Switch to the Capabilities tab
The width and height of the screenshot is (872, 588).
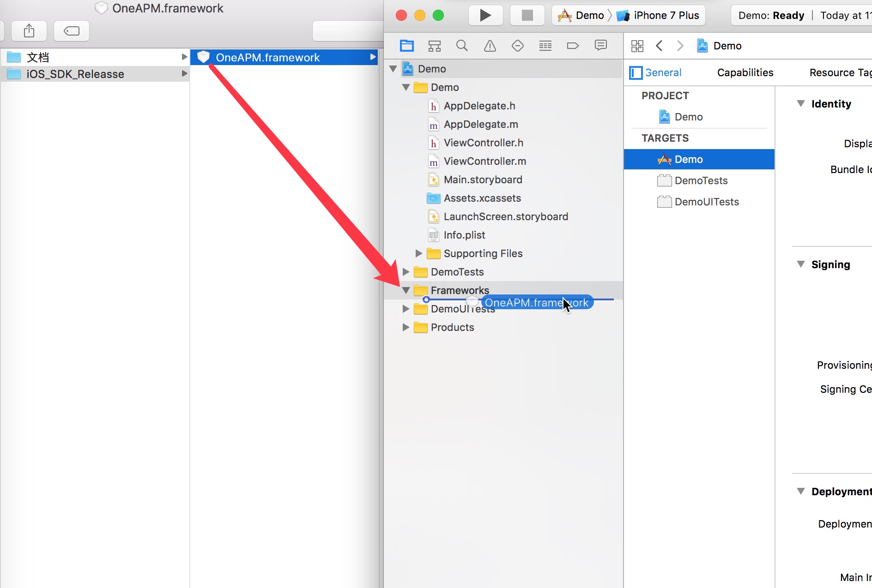(745, 73)
